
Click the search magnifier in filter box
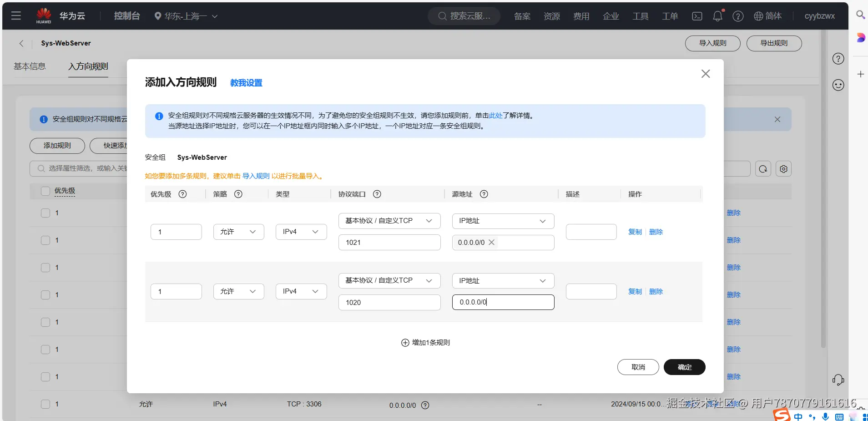pyautogui.click(x=41, y=168)
